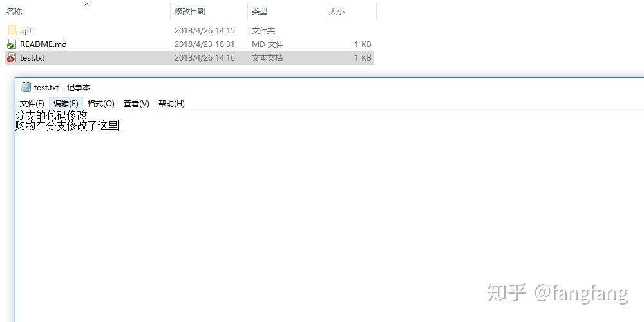Image resolution: width=644 pixels, height=322 pixels.
Task: Click MD 文件 type of README.md row
Action: 267,44
